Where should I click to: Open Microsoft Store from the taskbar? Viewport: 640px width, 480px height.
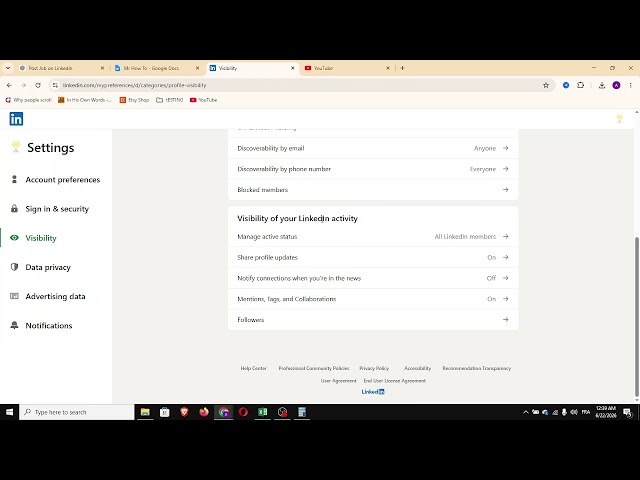(x=164, y=412)
